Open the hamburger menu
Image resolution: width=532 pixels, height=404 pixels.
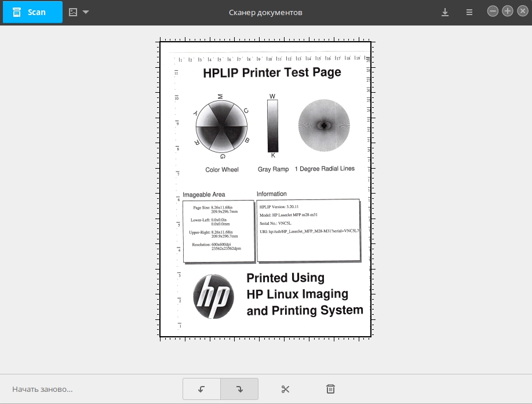469,12
